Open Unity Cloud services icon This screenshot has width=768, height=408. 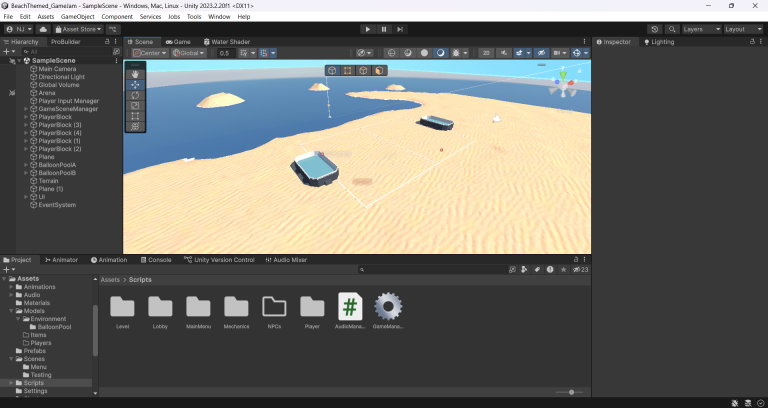[43, 29]
